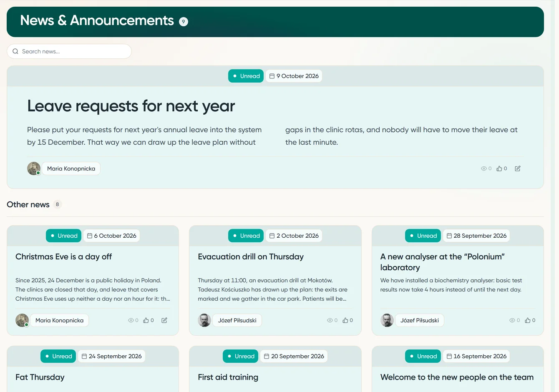
Task: Click Unread badge on Polonium laboratory post
Action: [x=423, y=236]
